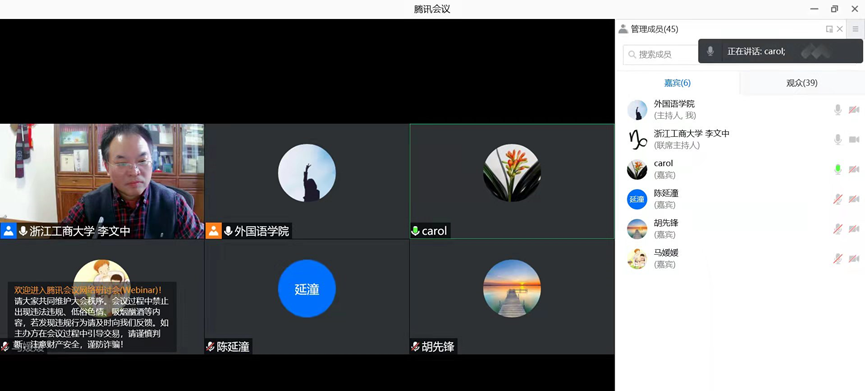The image size is (865, 391).
Task: Open the hamburger menu at panel top right
Action: pos(856,29)
